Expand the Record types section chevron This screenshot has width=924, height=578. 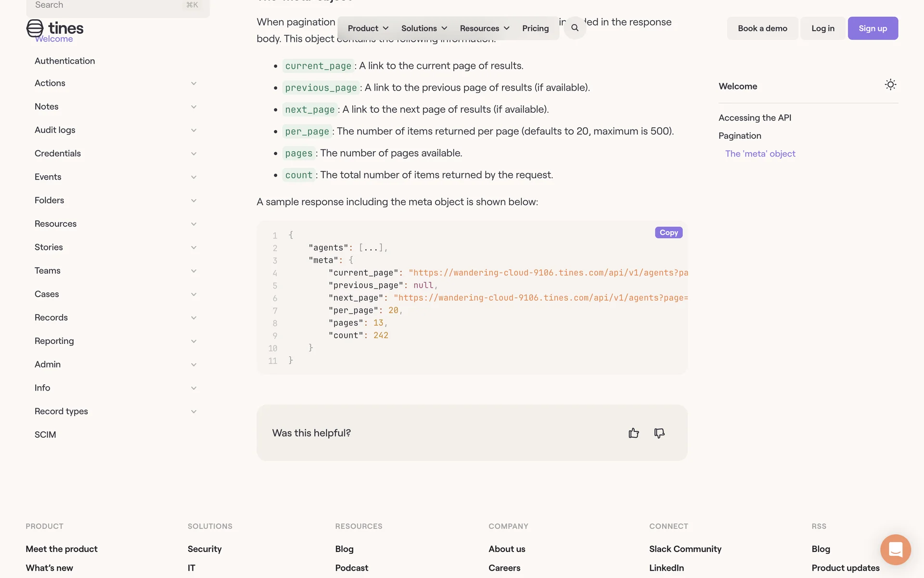click(x=193, y=412)
